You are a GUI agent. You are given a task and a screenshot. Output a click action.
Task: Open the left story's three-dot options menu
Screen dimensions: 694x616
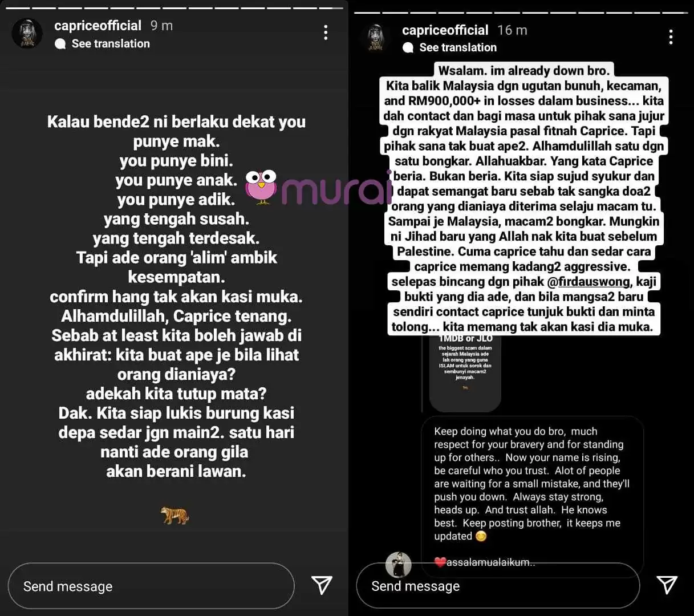pyautogui.click(x=326, y=33)
